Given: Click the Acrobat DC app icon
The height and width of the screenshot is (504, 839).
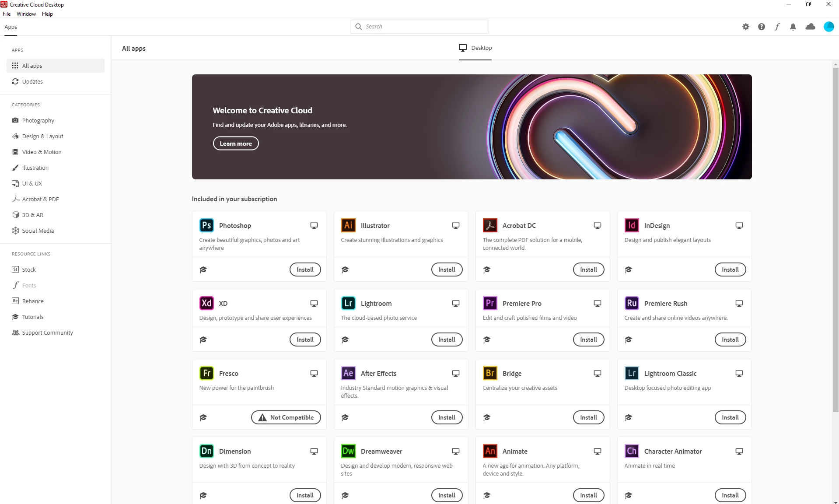Looking at the screenshot, I should click(490, 225).
